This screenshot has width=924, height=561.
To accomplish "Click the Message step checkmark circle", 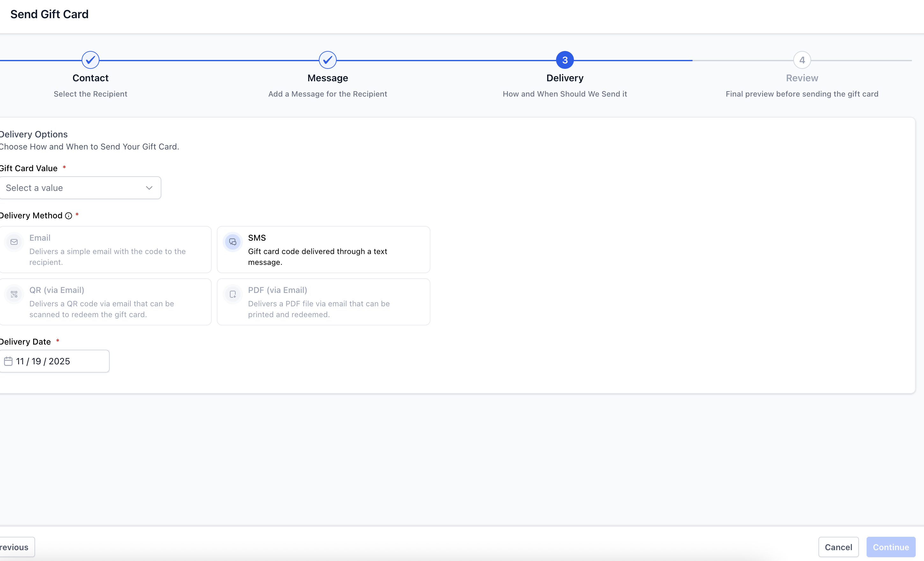I will (328, 60).
